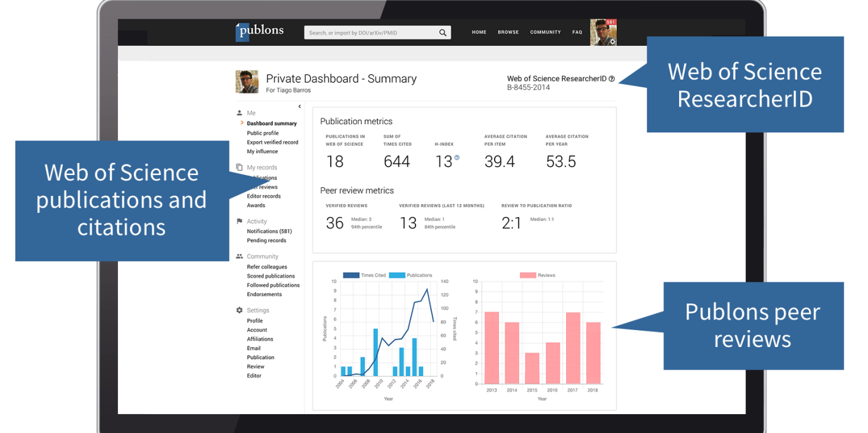Open Export verified record link

272,142
